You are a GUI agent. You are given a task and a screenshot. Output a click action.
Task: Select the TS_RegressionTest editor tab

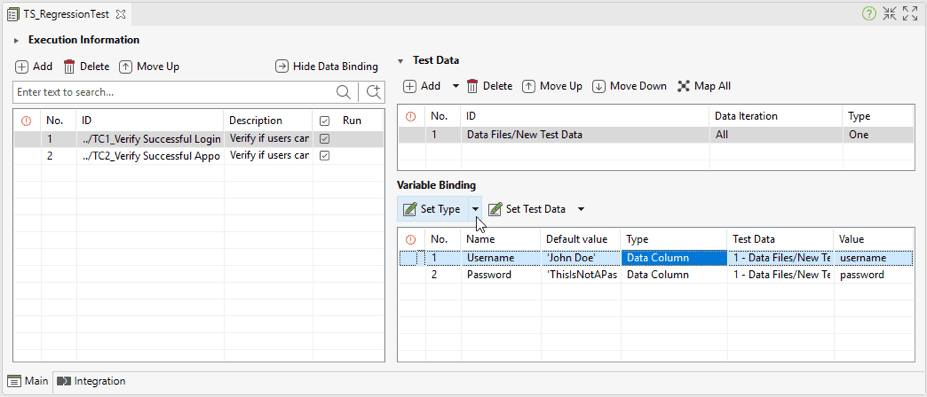pos(66,15)
